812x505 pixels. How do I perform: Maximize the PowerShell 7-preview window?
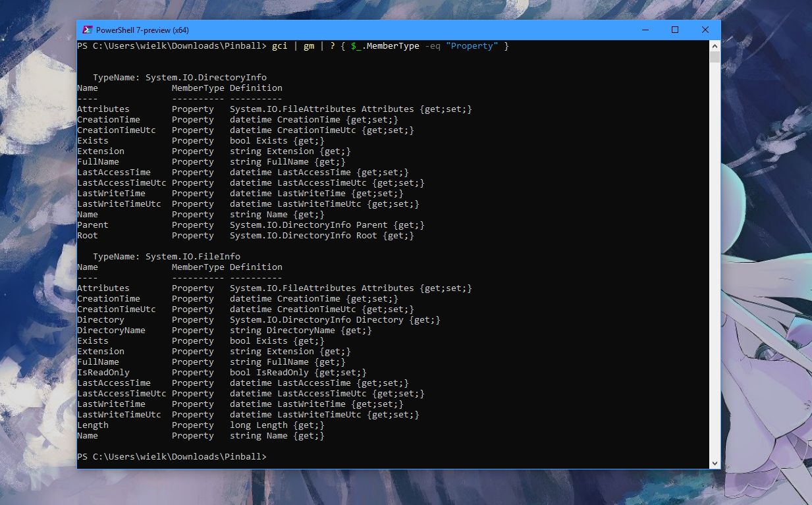pyautogui.click(x=675, y=30)
